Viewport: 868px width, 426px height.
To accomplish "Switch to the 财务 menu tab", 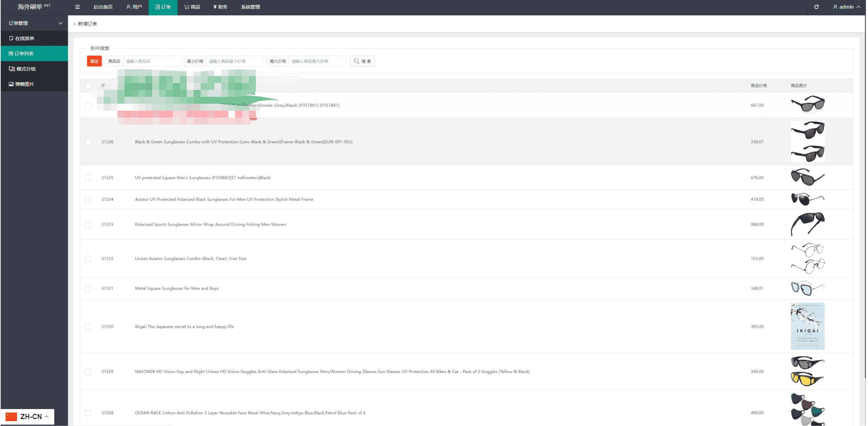I will pyautogui.click(x=221, y=7).
